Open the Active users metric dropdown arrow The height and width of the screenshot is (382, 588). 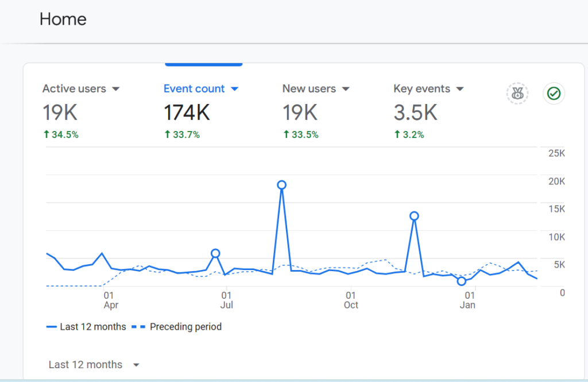116,89
